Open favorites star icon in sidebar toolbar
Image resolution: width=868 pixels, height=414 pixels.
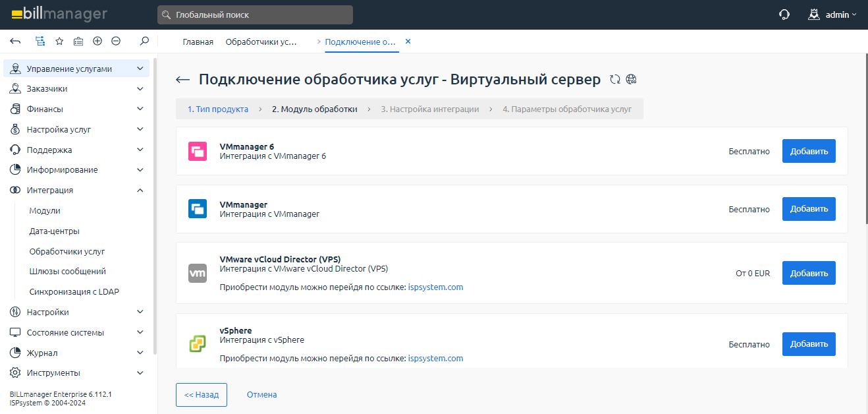pos(59,41)
